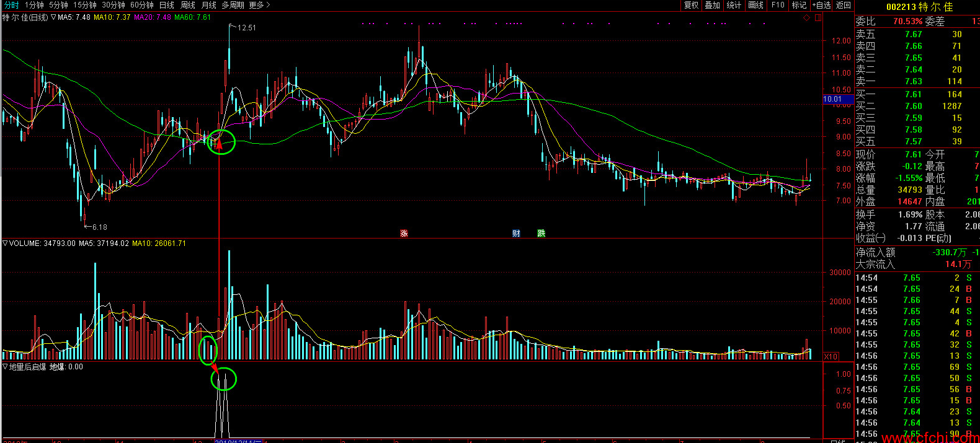Screen dimensions: 980x443
Task: Click the 12.51 high price label
Action: pyautogui.click(x=246, y=28)
